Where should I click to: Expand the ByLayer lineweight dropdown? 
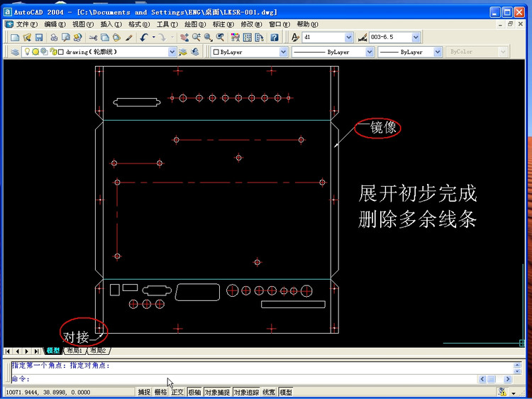(x=438, y=52)
